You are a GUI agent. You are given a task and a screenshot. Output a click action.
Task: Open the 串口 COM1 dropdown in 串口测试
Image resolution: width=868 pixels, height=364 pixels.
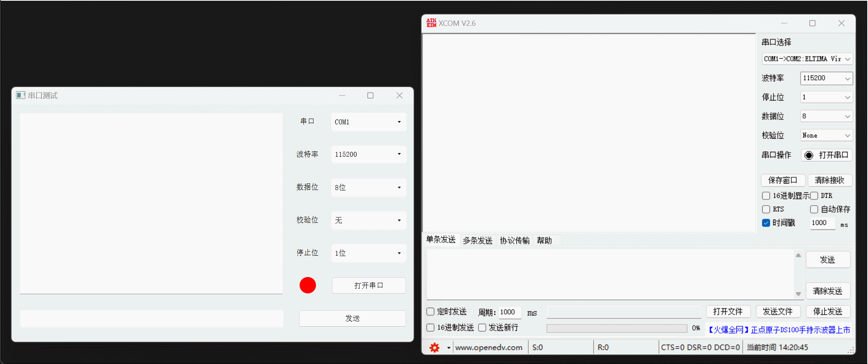point(369,122)
